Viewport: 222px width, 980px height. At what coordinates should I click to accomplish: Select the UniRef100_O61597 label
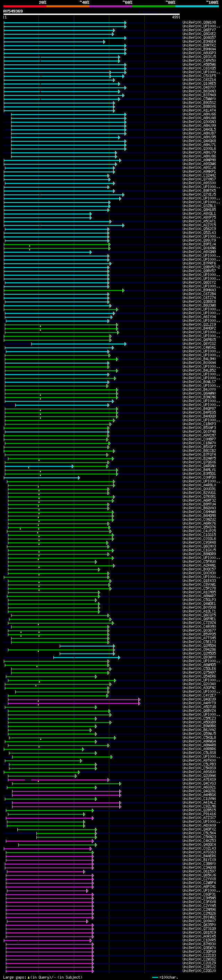click(x=199, y=871)
